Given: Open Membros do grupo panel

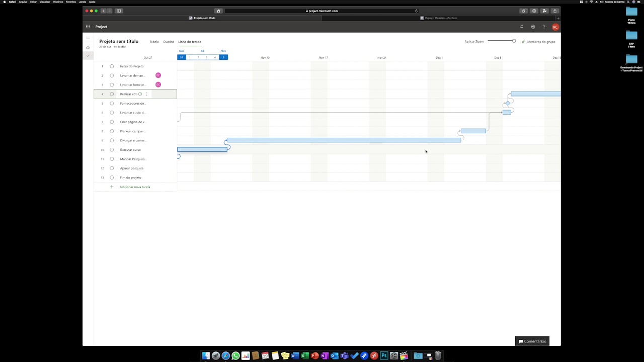Looking at the screenshot, I should click(538, 42).
